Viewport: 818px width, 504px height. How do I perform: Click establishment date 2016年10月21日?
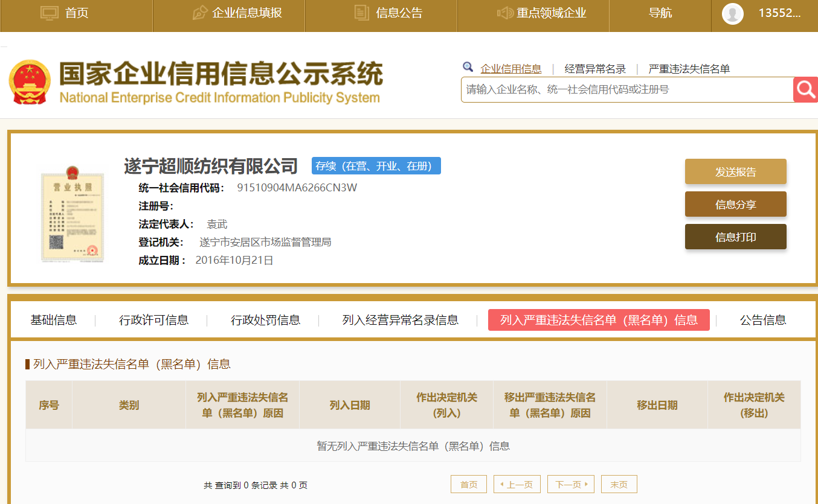234,260
